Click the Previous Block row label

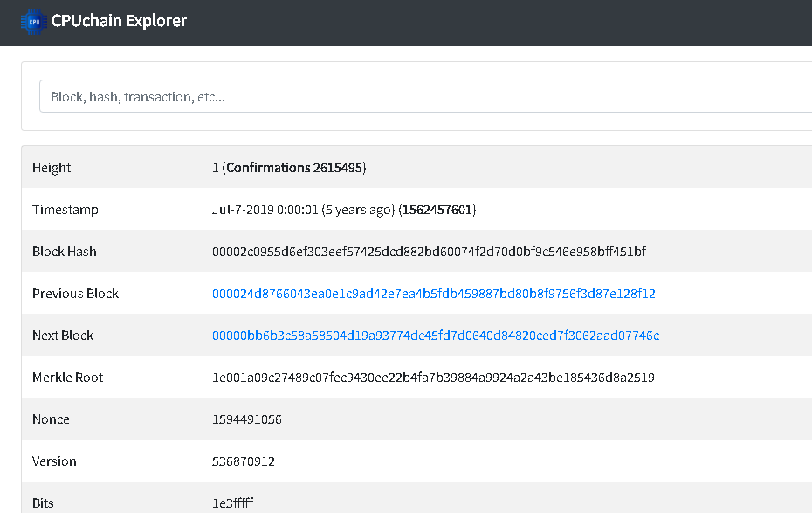click(76, 294)
